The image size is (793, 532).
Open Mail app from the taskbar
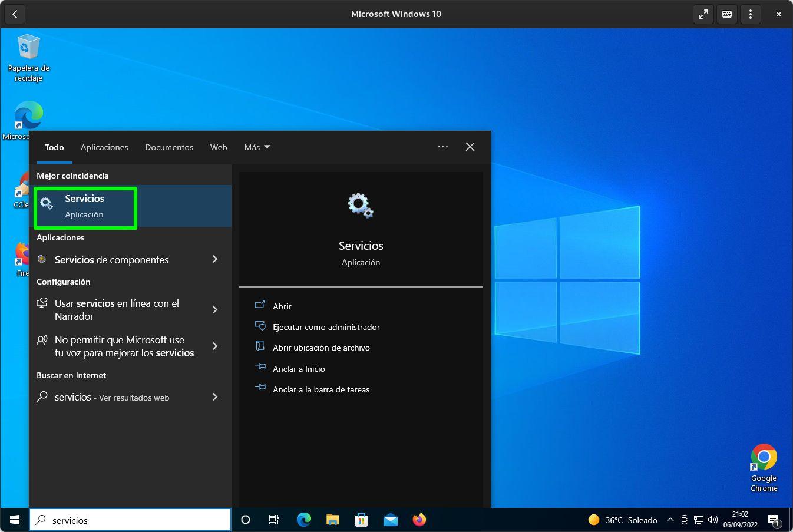tap(390, 520)
